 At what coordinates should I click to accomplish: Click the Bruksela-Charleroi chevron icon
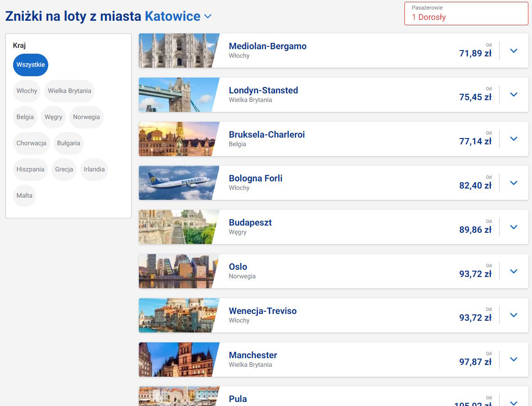[x=514, y=139]
